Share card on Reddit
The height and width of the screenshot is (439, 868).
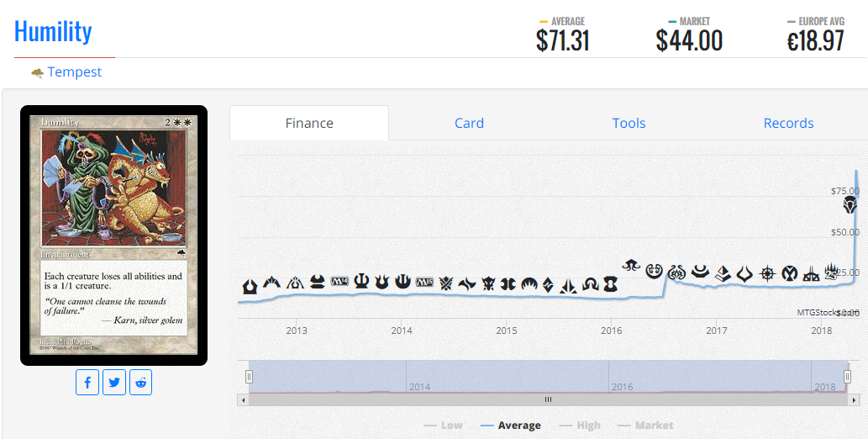[x=140, y=383]
